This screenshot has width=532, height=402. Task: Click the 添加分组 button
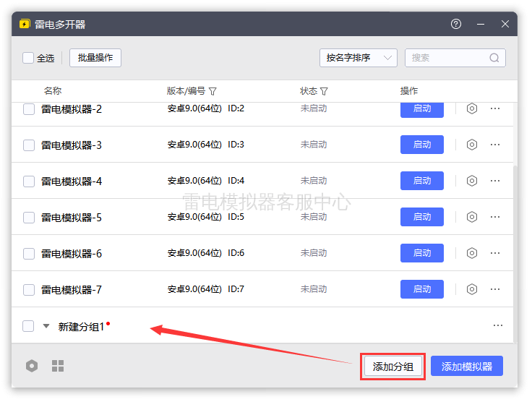pyautogui.click(x=393, y=367)
